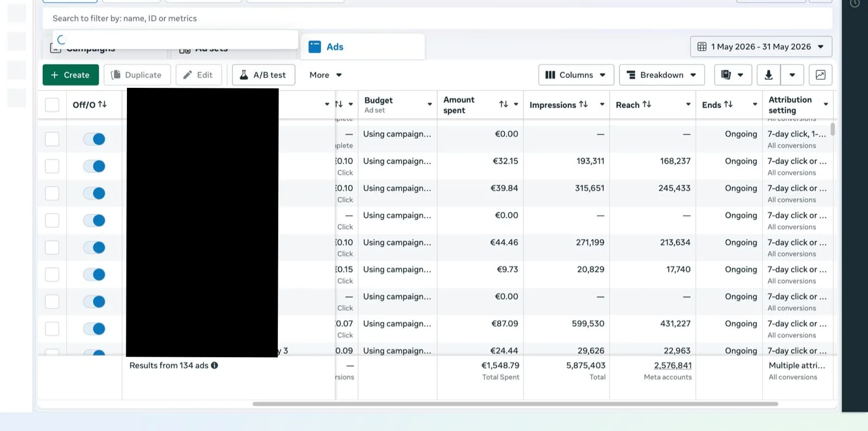868x431 pixels.
Task: Click the total reach value 2,576,841
Action: [x=673, y=365]
